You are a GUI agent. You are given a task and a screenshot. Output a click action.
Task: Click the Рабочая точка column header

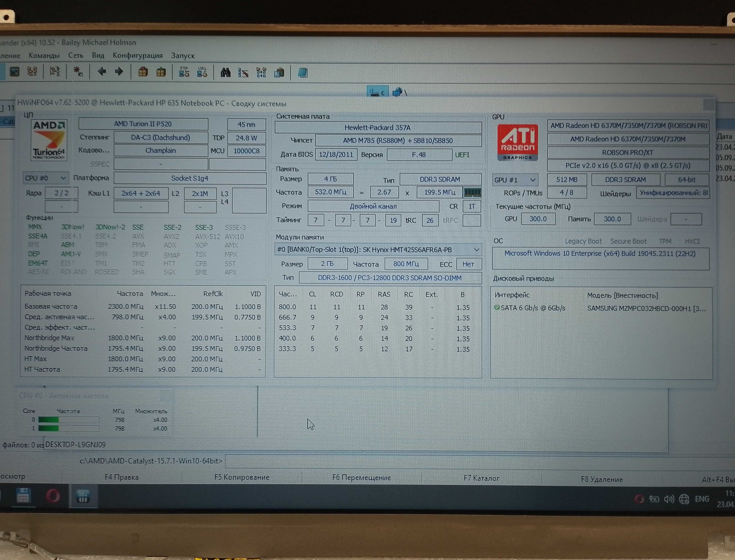click(48, 293)
